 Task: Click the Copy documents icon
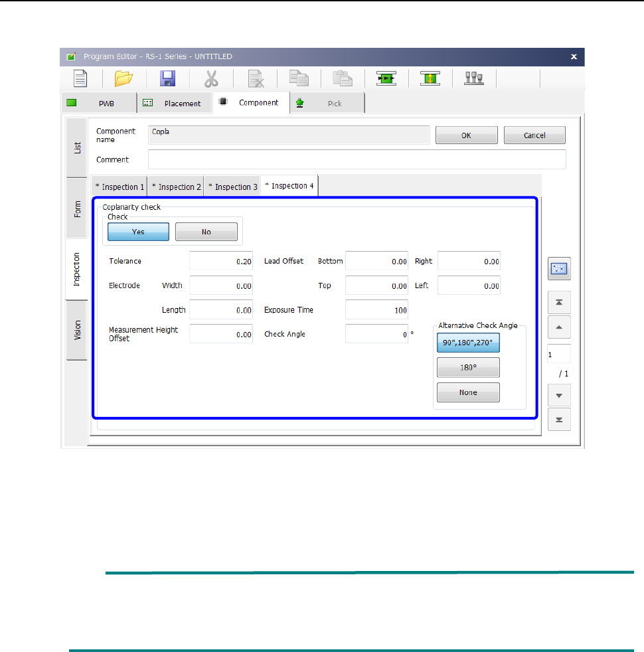[x=299, y=78]
